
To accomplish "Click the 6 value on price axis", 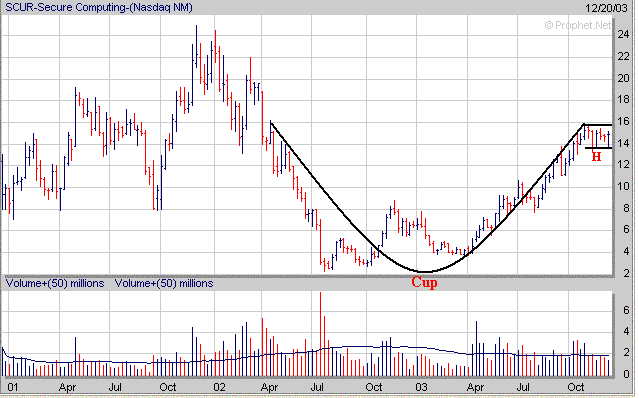I will (626, 230).
